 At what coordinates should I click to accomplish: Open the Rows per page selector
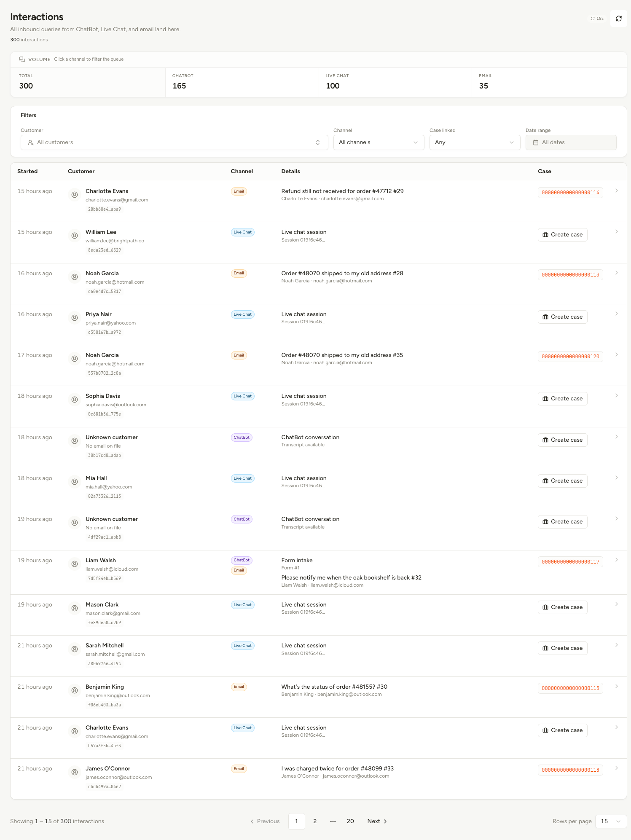coord(611,821)
